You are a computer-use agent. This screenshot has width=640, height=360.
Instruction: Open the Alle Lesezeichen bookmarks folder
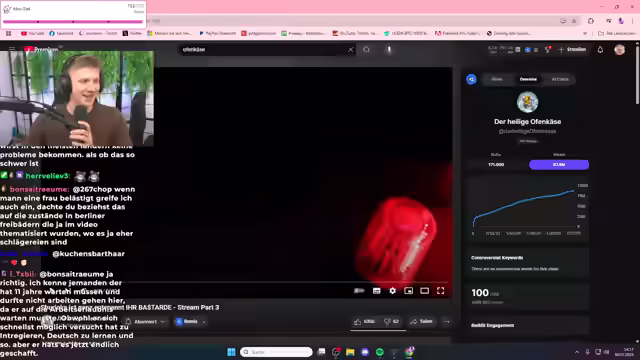tap(616, 33)
